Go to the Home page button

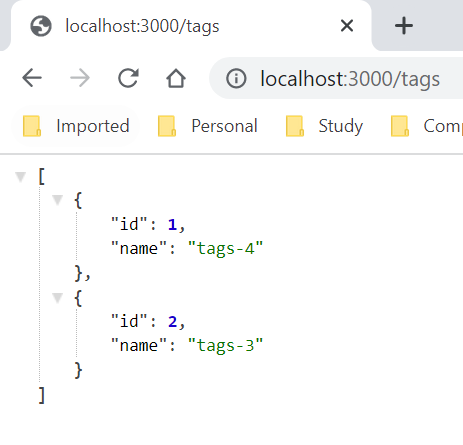click(x=176, y=78)
